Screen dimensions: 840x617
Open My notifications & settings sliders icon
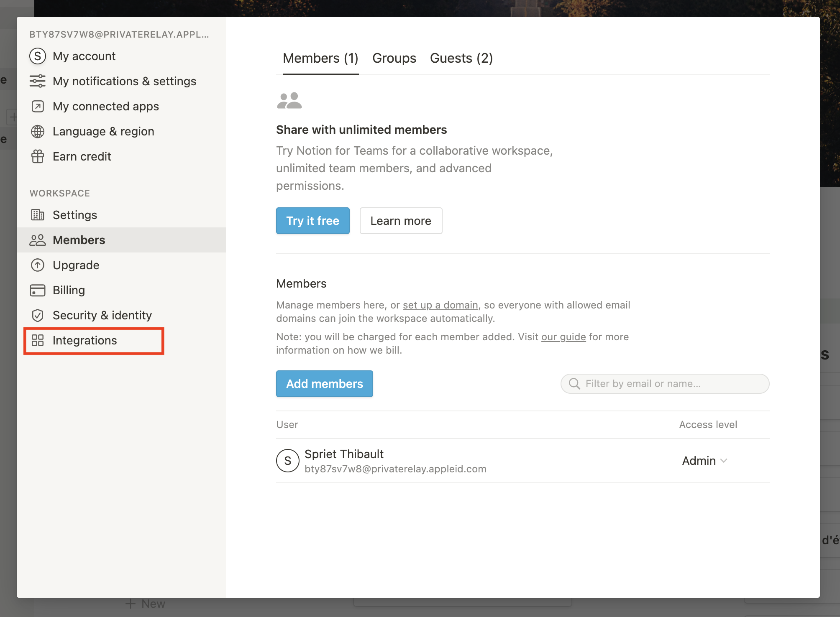point(38,81)
